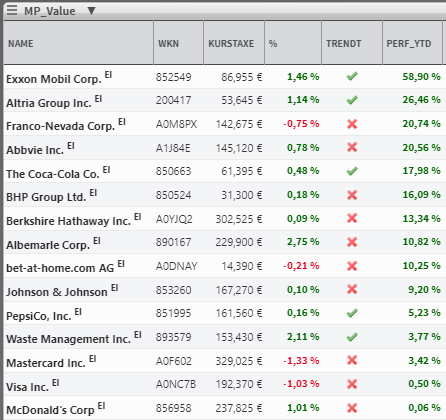Click the red trend cross for Franco-Nevada
The height and width of the screenshot is (420, 446).
point(352,124)
